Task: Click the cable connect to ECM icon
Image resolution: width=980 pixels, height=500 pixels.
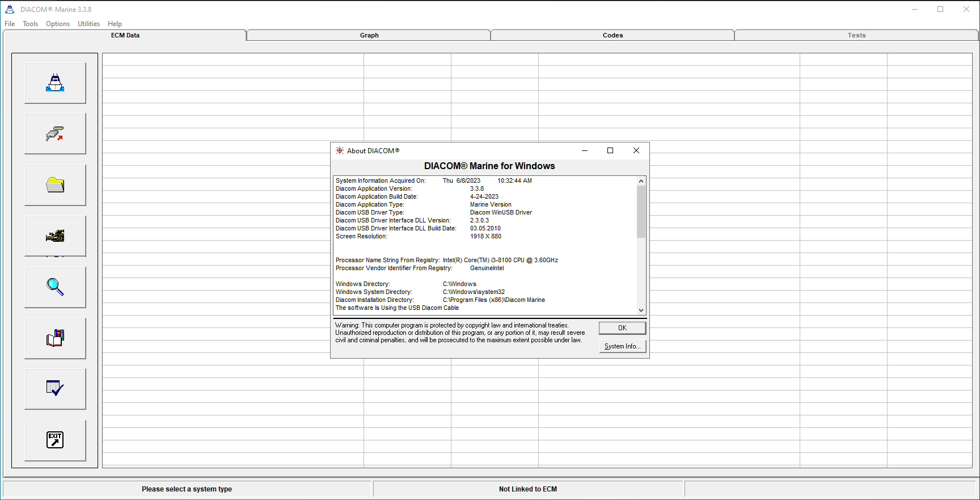Action: click(55, 133)
